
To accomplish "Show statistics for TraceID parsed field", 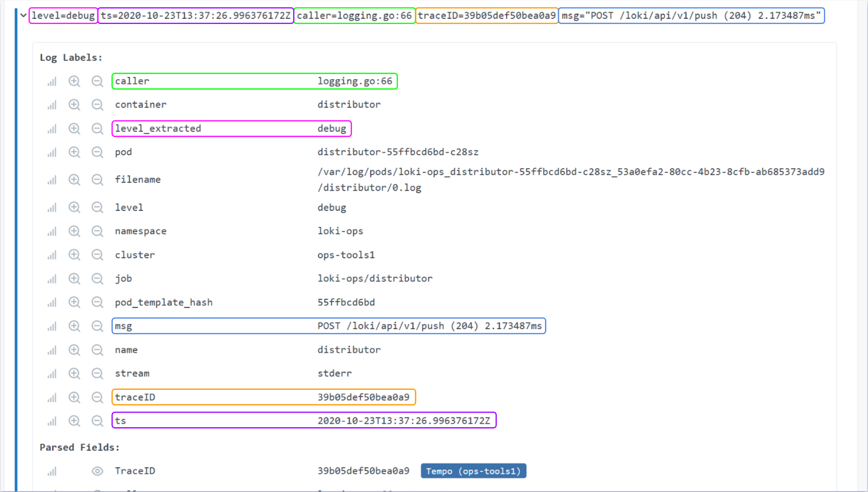I will (x=52, y=471).
